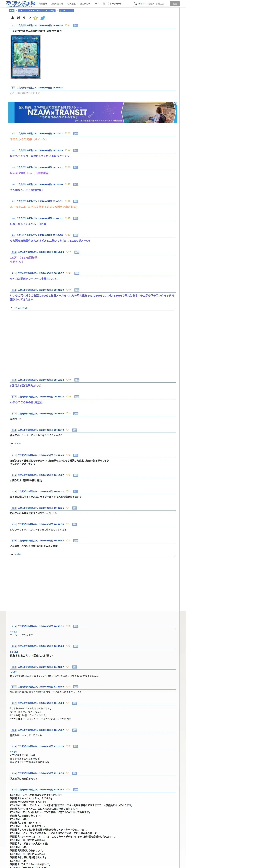
Task: Open the ad info icon on the NZAM banner
Action: pos(175,104)
